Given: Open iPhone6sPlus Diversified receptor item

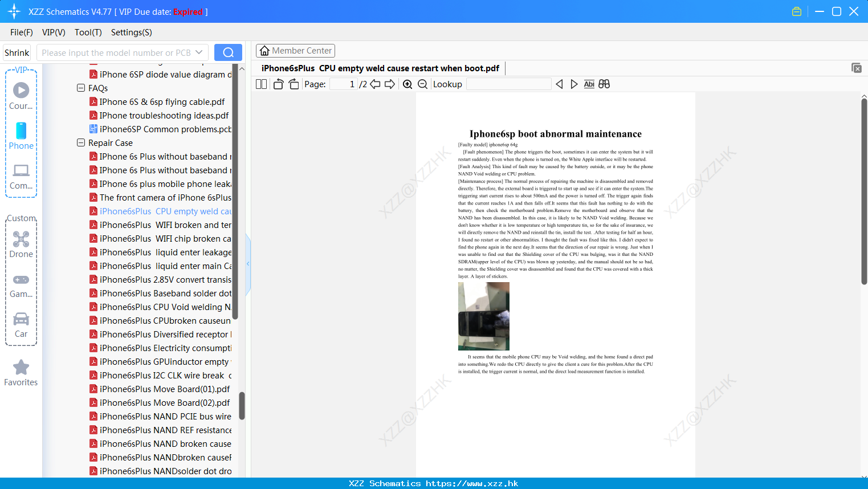Looking at the screenshot, I should coord(161,335).
